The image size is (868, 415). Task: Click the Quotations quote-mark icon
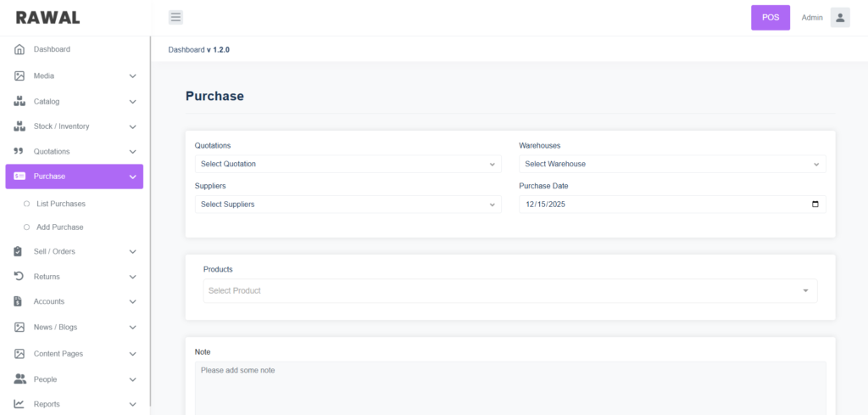click(19, 152)
